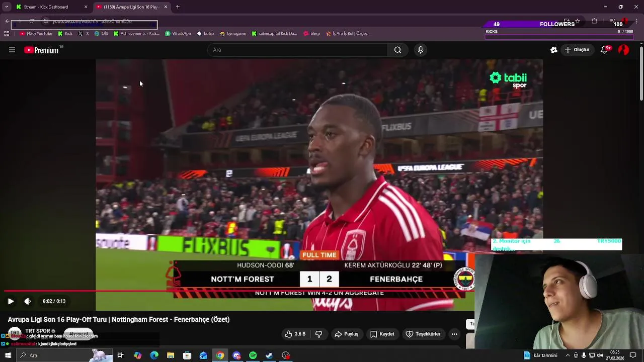Open the YouTube account avatar menu
This screenshot has width=644, height=362.
(623, 50)
